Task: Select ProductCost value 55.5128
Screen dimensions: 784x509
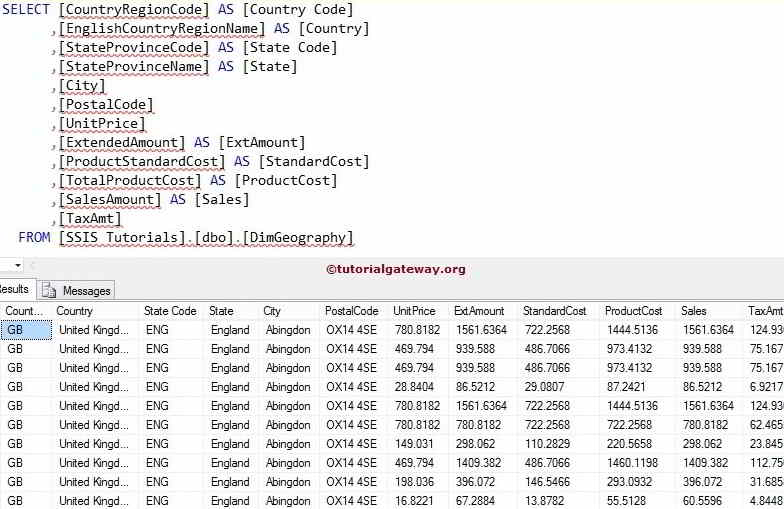Action: tap(626, 501)
